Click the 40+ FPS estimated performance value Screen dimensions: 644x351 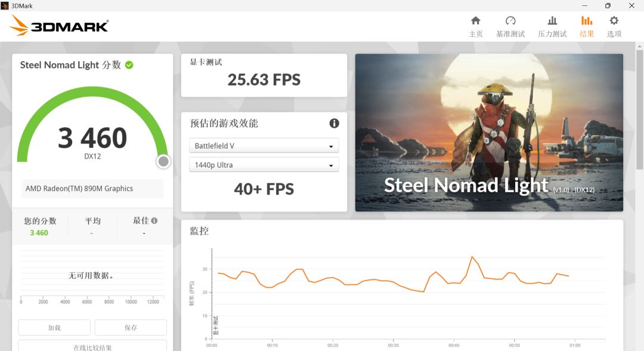coord(264,189)
